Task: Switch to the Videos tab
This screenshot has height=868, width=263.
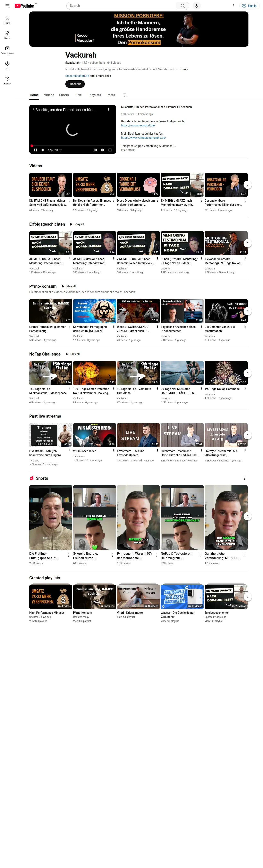Action: click(x=49, y=95)
